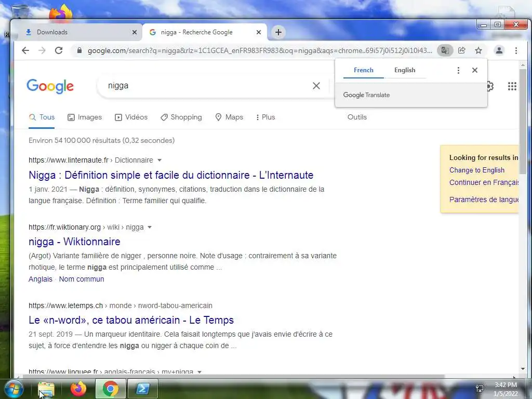This screenshot has width=532, height=399.
Task: Select English in the translate popup
Action: tap(404, 70)
